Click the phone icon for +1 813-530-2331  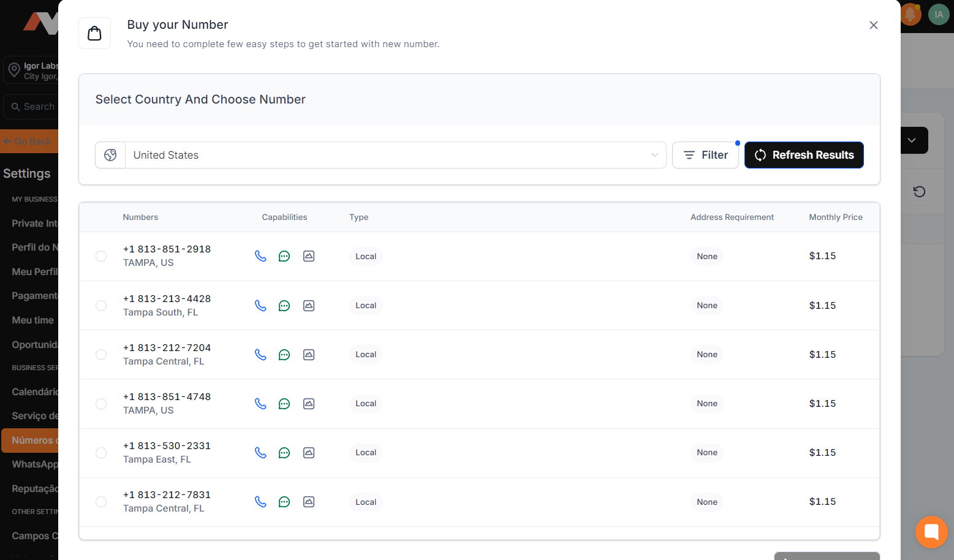[x=260, y=453]
